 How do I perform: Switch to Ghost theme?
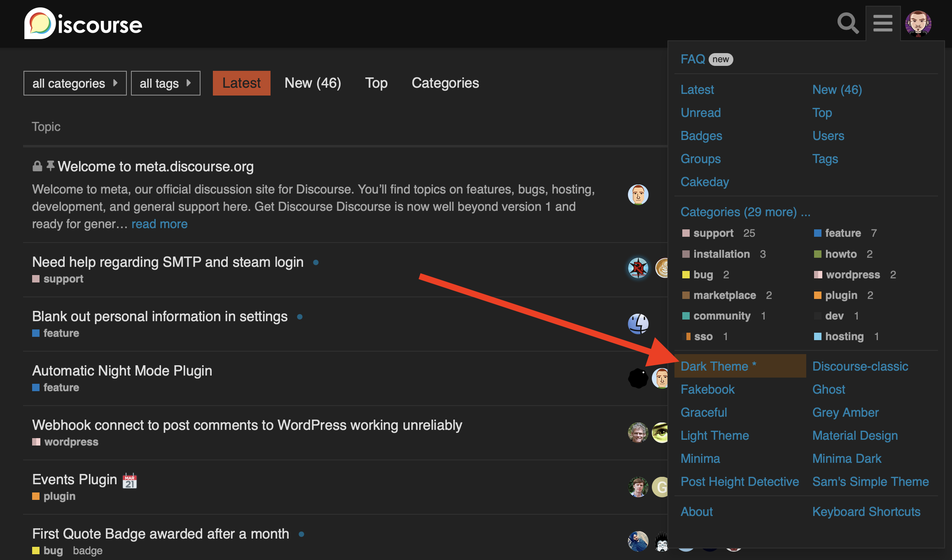828,390
